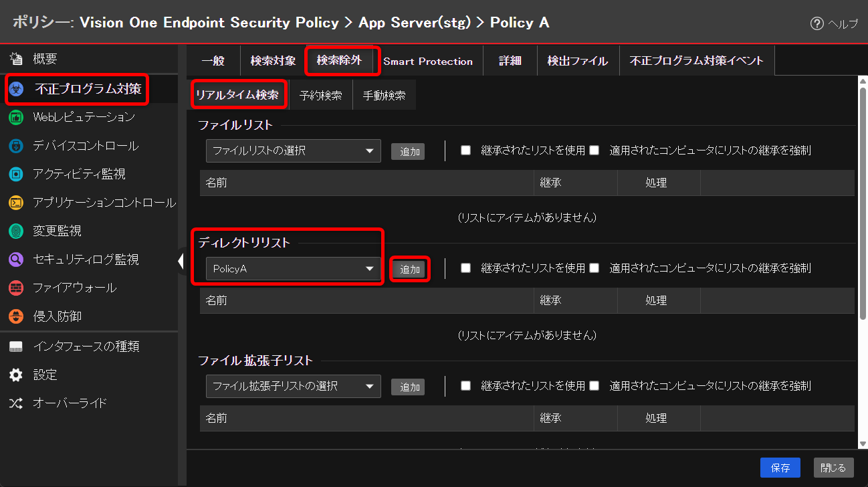Switch to the 一般 tab

click(213, 61)
